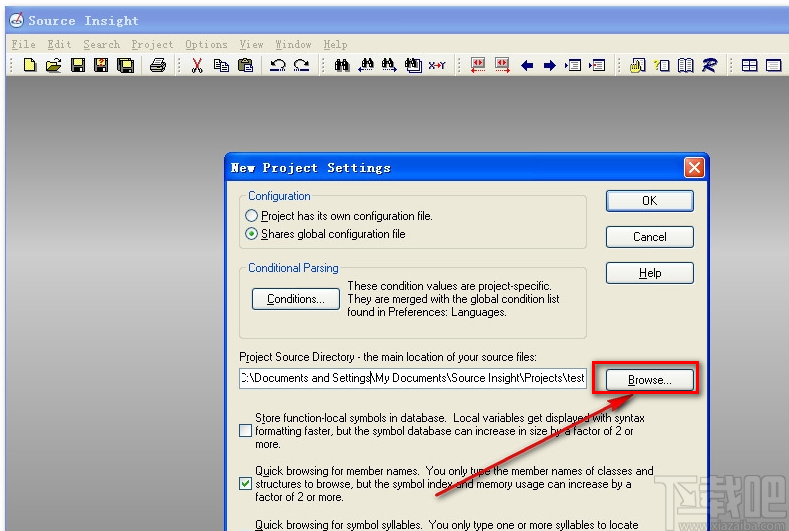
Task: Click the Go To Next Link icon
Action: click(x=502, y=65)
